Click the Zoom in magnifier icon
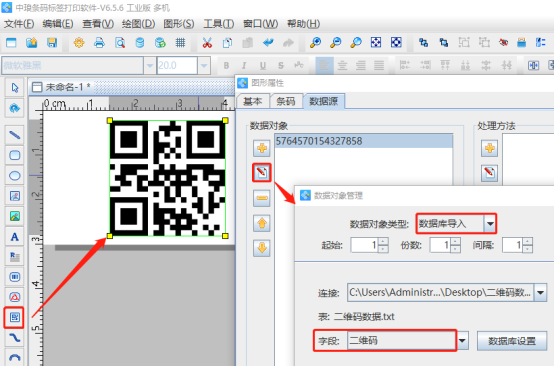554x366 pixels. pos(315,43)
